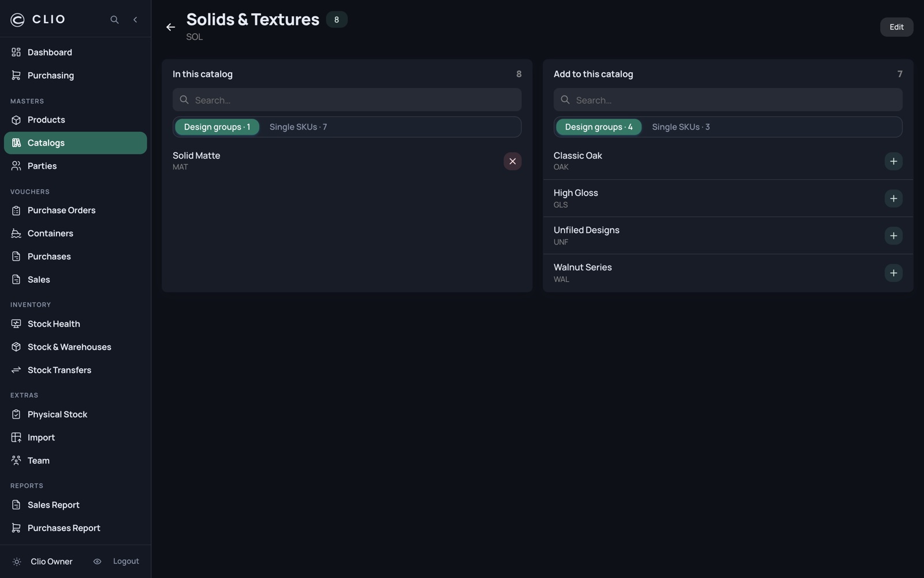Add Walnut Series to catalog
The width and height of the screenshot is (924, 578).
pos(893,273)
